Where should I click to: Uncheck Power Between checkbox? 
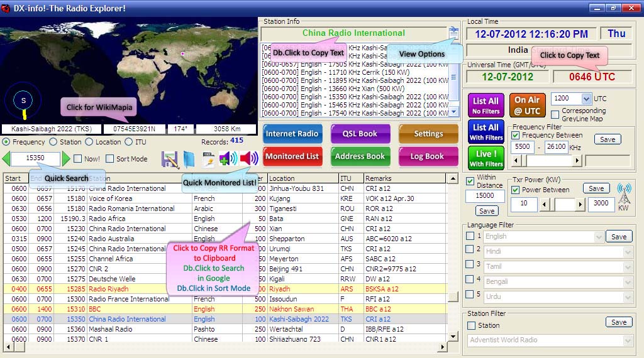point(516,190)
